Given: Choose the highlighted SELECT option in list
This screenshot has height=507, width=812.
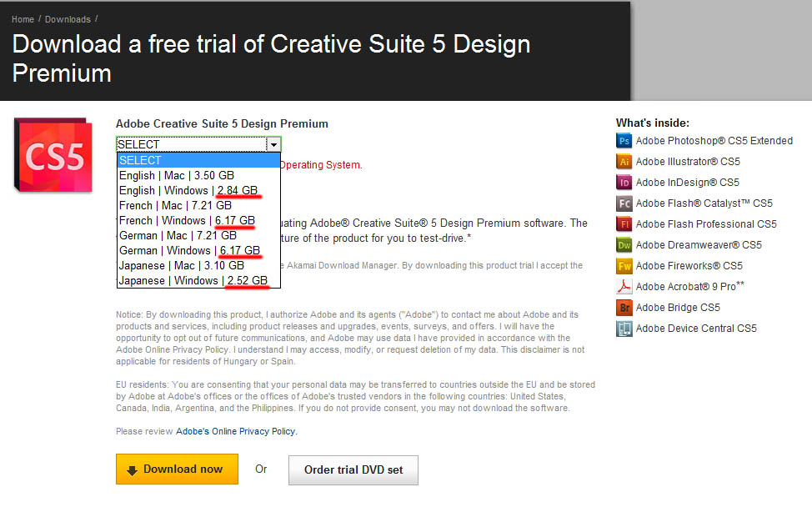Looking at the screenshot, I should (x=198, y=161).
